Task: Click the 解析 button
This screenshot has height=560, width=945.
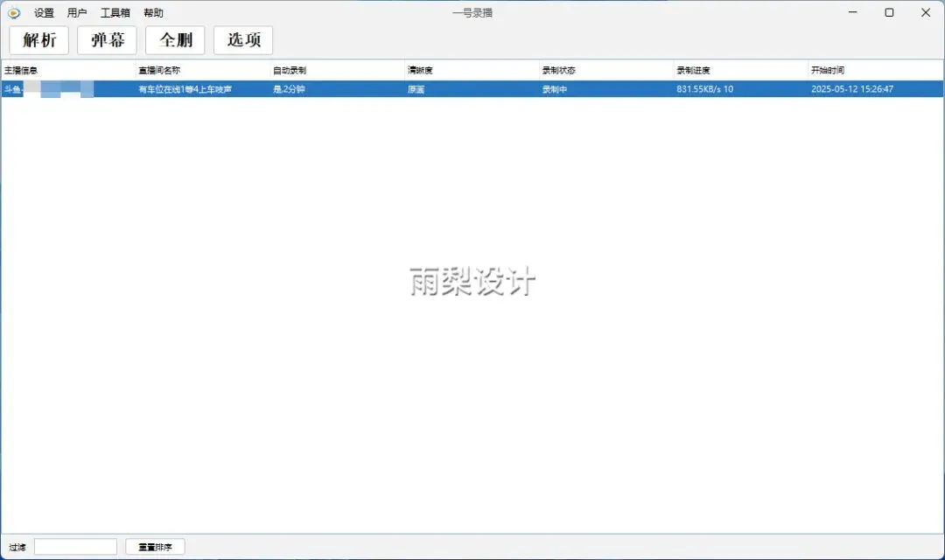Action: [x=39, y=40]
